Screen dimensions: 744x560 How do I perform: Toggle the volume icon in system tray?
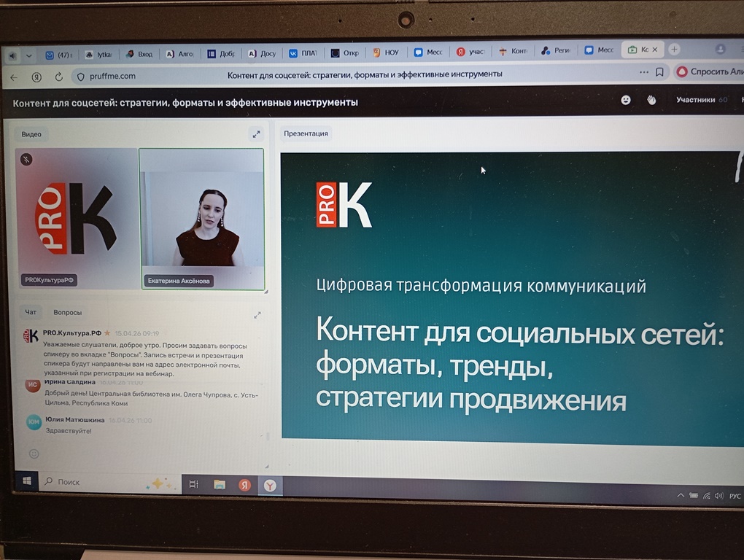[x=718, y=496]
